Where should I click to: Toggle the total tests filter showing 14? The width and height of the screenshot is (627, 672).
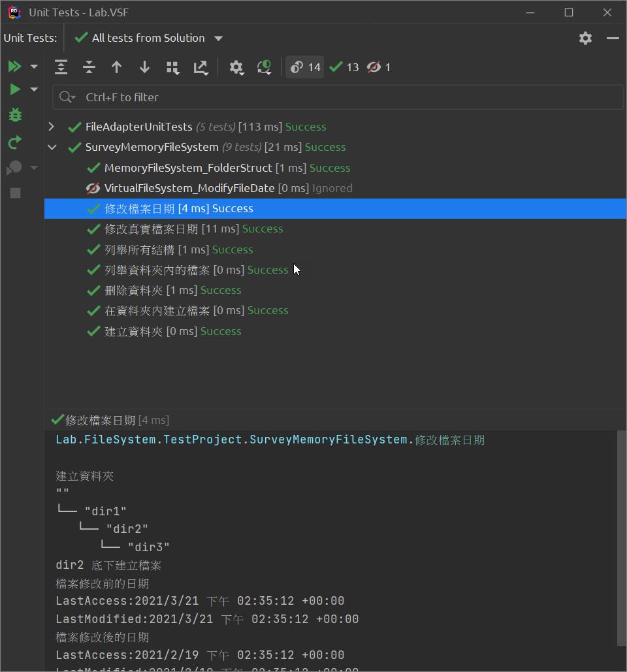[x=305, y=67]
